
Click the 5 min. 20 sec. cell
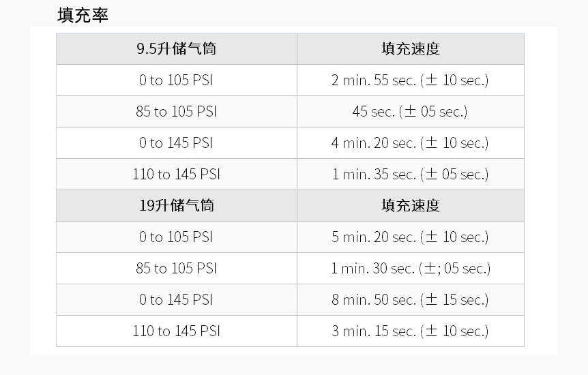point(411,237)
